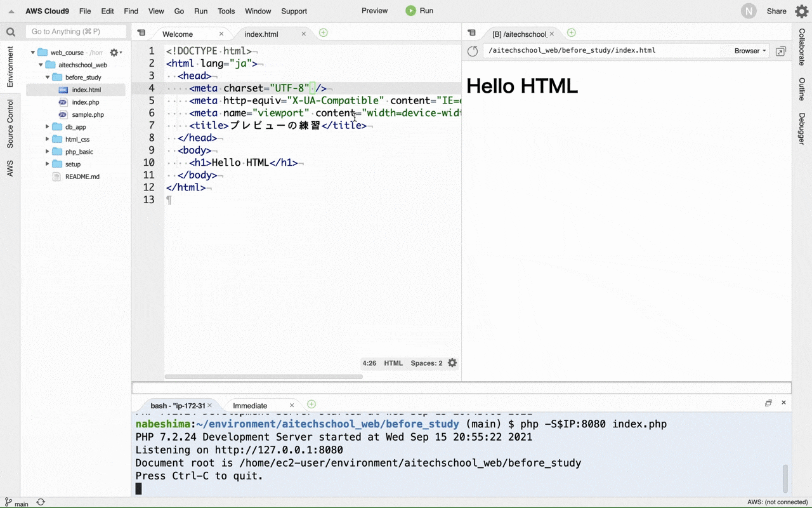
Task: Close the bash terminal tab
Action: [209, 406]
